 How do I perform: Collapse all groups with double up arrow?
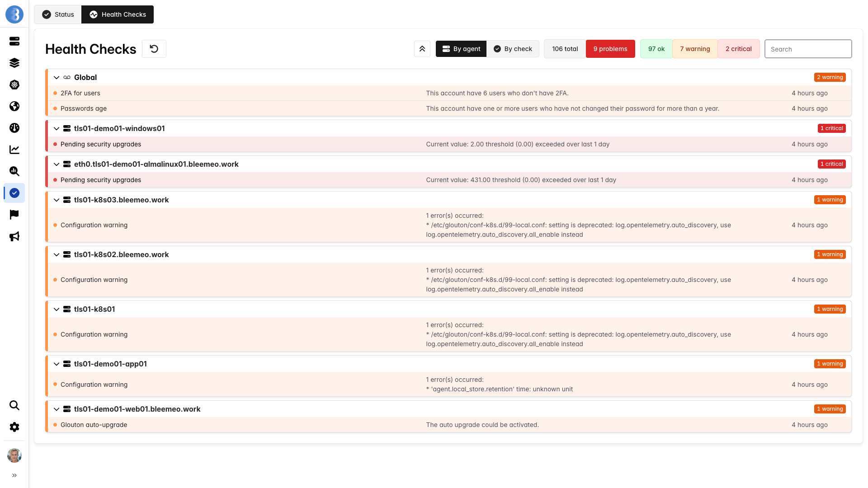pos(422,49)
